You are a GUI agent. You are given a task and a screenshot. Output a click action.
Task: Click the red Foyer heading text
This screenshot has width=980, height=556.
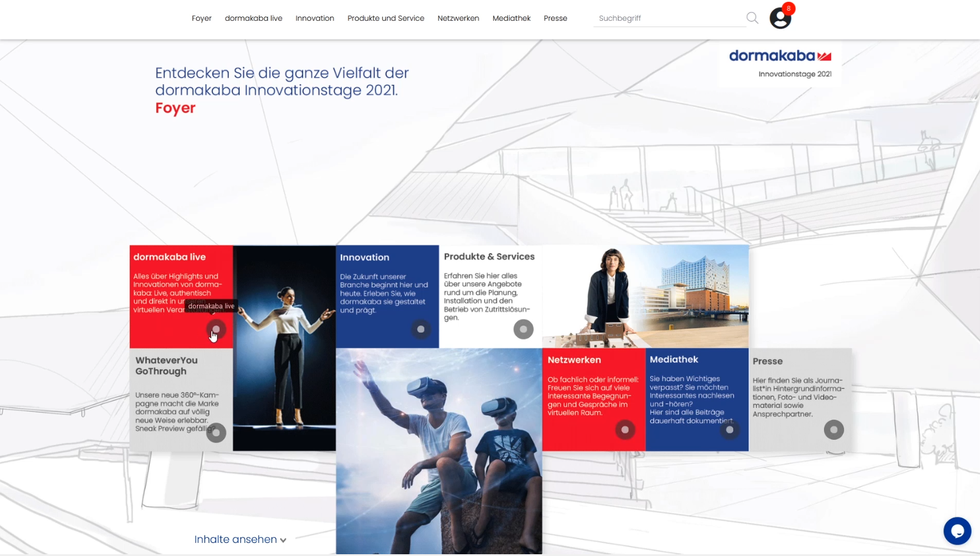[x=176, y=108]
